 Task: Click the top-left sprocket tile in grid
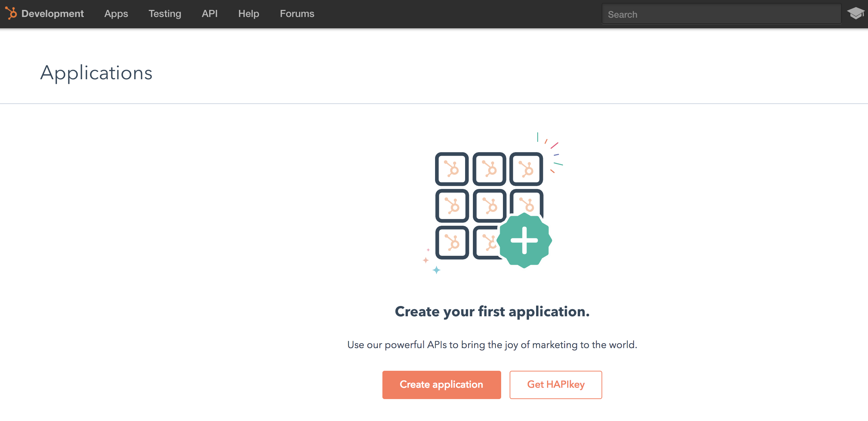click(452, 169)
